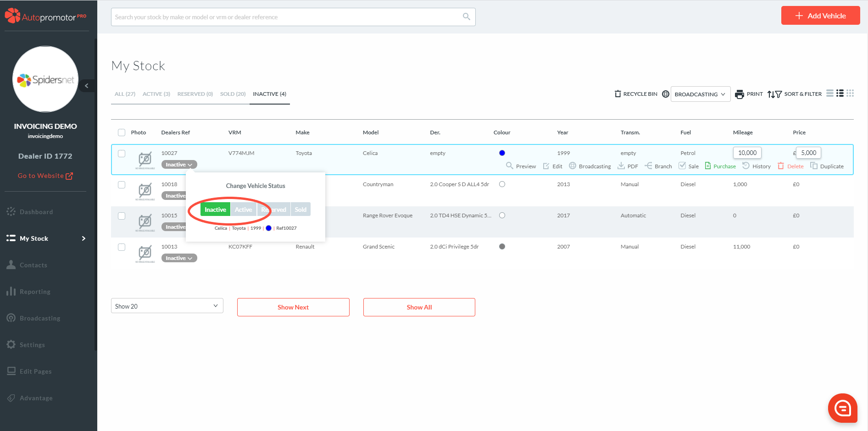Click the Add Vehicle button
The image size is (868, 431).
point(820,16)
